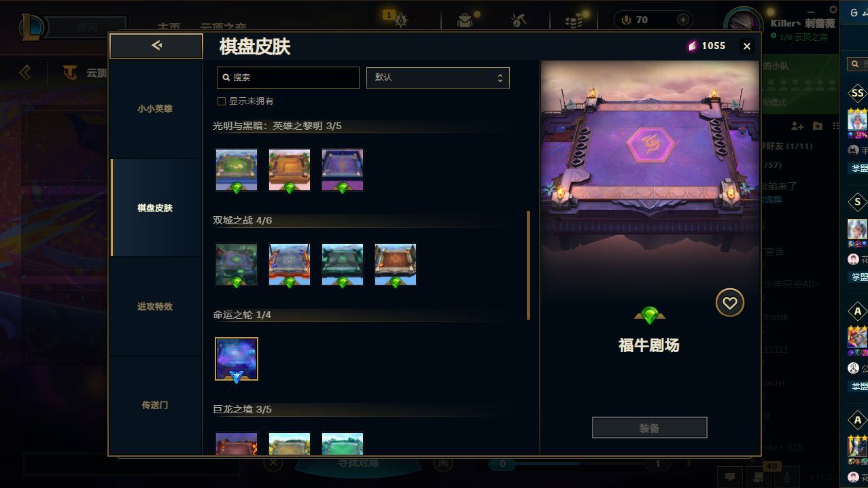This screenshot has height=488, width=868.
Task: Switch to the 小小英雄 tab
Action: pyautogui.click(x=156, y=109)
